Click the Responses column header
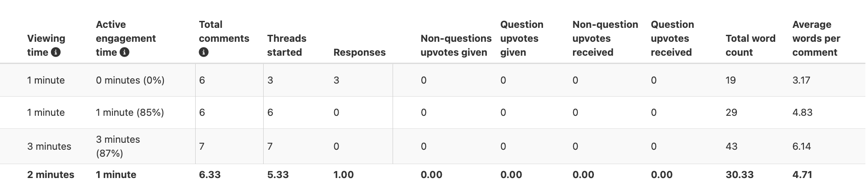This screenshot has height=195, width=868. 359,52
